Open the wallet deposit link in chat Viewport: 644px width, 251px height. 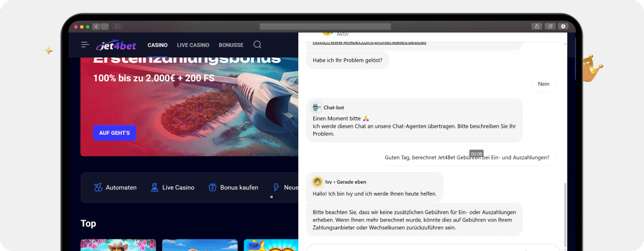(369, 42)
